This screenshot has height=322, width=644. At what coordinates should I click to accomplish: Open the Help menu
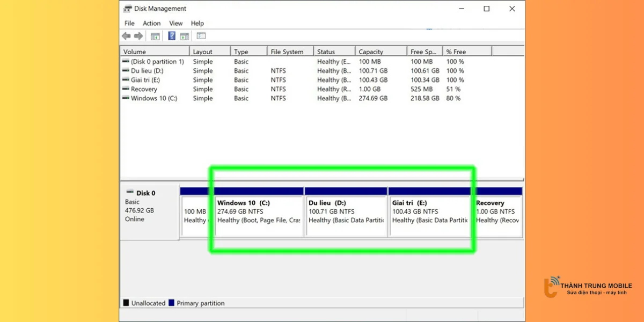pos(197,23)
